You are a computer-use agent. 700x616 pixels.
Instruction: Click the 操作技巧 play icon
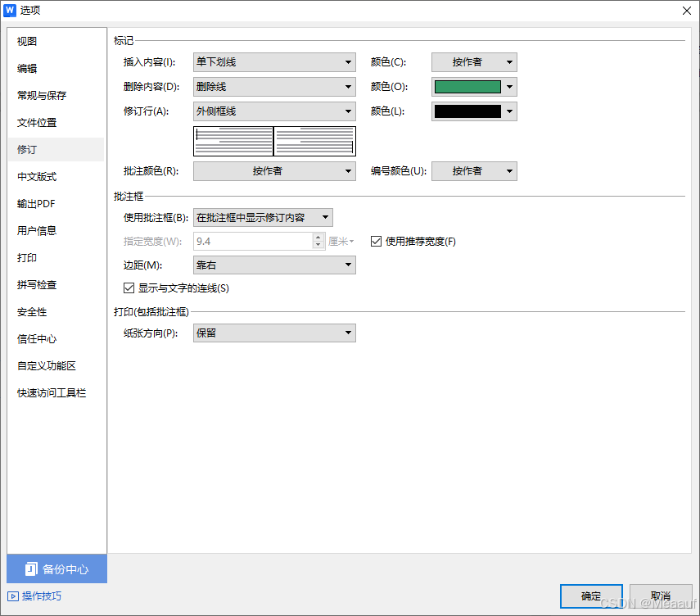pos(13,596)
